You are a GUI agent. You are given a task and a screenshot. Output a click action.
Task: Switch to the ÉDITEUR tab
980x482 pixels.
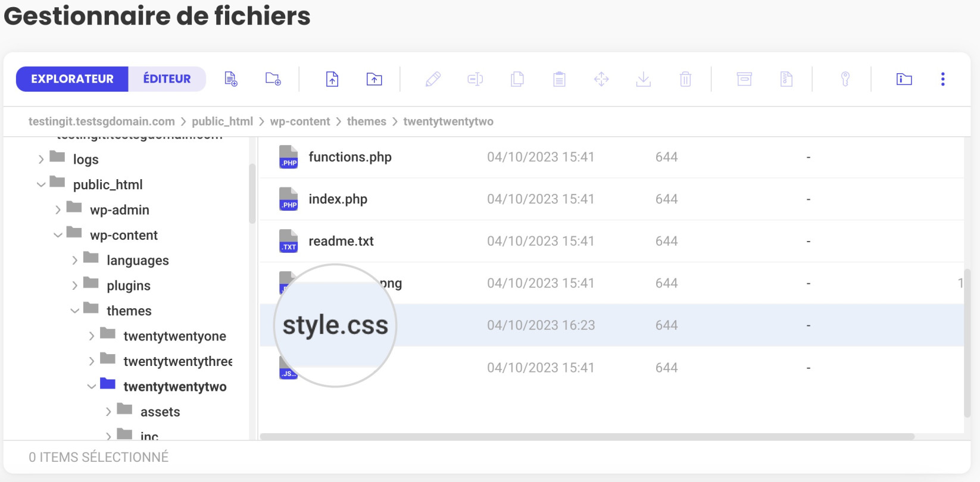click(167, 79)
